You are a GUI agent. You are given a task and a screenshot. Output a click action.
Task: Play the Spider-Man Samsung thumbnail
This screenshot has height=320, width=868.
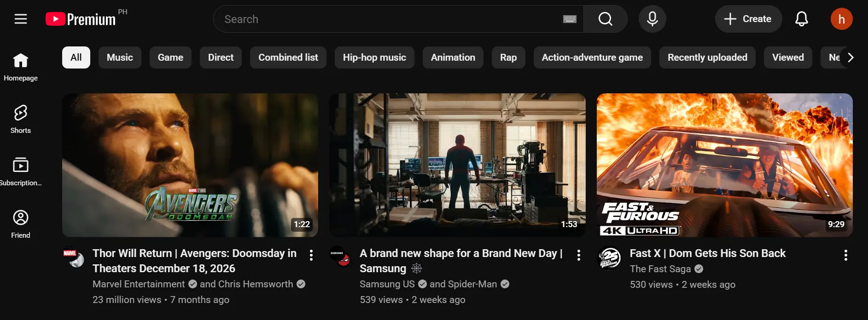tap(457, 165)
